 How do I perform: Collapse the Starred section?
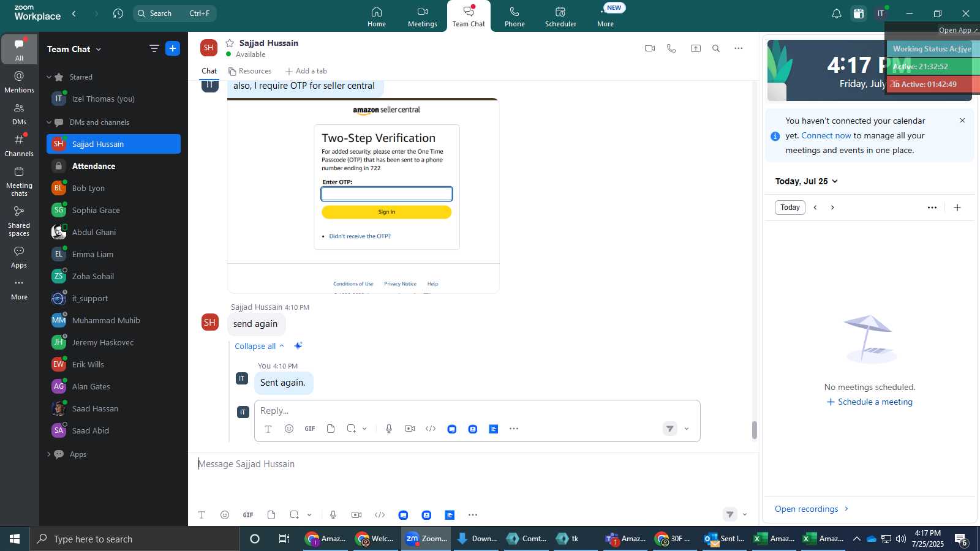tap(49, 77)
